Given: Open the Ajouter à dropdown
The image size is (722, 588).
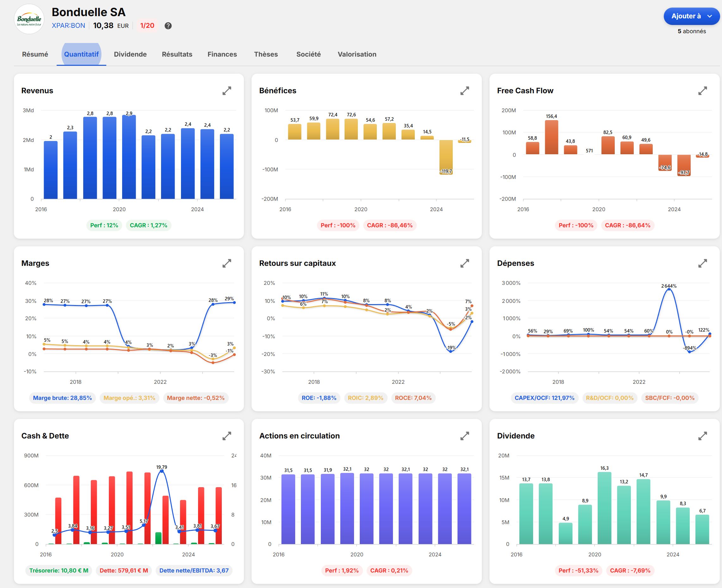Looking at the screenshot, I should (x=691, y=16).
